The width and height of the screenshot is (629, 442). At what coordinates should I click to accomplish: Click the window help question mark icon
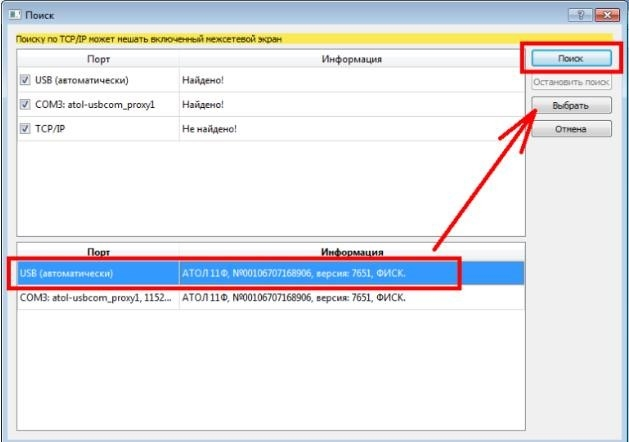580,15
